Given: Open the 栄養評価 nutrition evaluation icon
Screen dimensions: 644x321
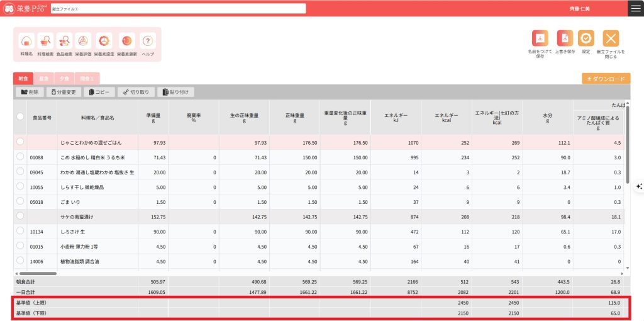Looking at the screenshot, I should [x=83, y=42].
